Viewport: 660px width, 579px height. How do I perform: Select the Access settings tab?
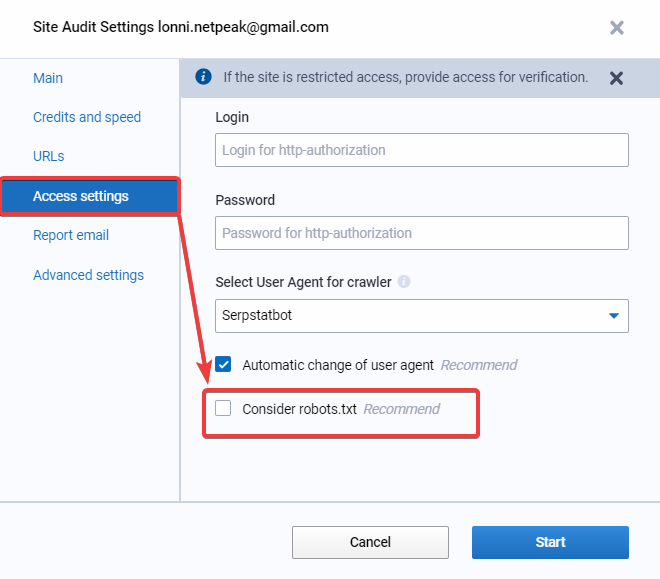[90, 196]
